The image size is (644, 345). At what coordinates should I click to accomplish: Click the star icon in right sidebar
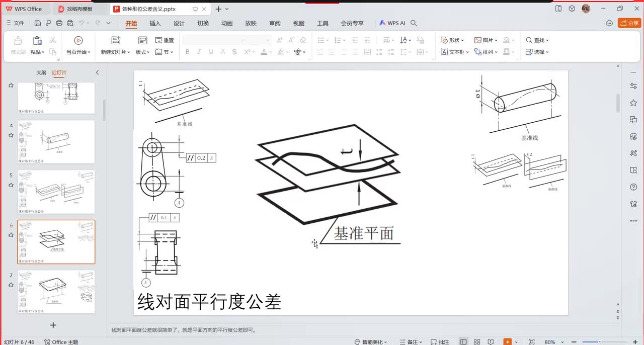click(633, 103)
